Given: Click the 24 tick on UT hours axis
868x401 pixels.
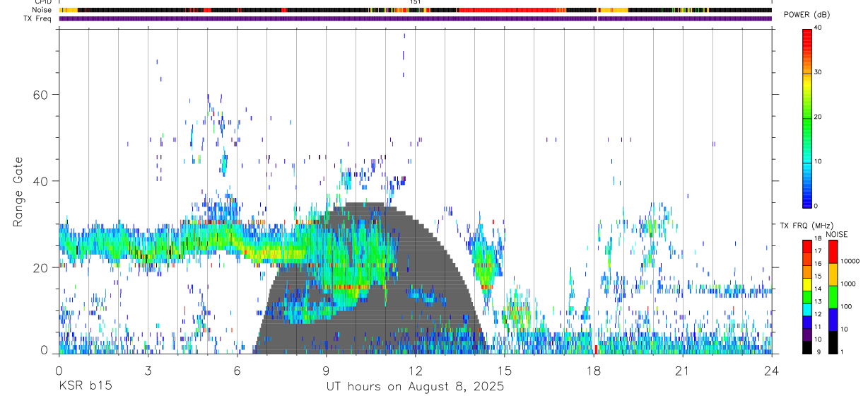Looking at the screenshot, I should coord(772,370).
